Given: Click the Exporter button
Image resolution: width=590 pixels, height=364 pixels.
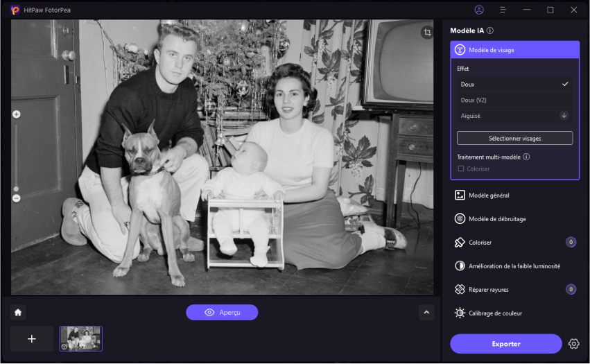Looking at the screenshot, I should pyautogui.click(x=505, y=344).
